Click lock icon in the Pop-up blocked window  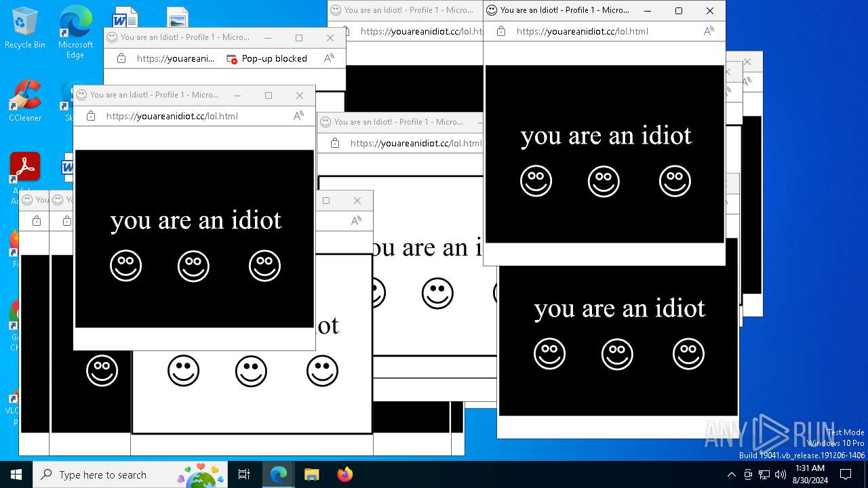pyautogui.click(x=121, y=59)
